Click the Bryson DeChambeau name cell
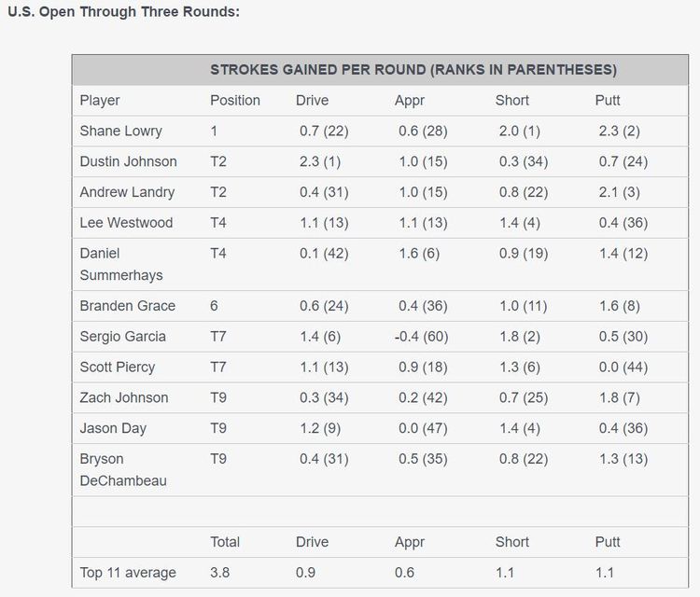Viewport: 700px width, 597px height. (x=123, y=470)
